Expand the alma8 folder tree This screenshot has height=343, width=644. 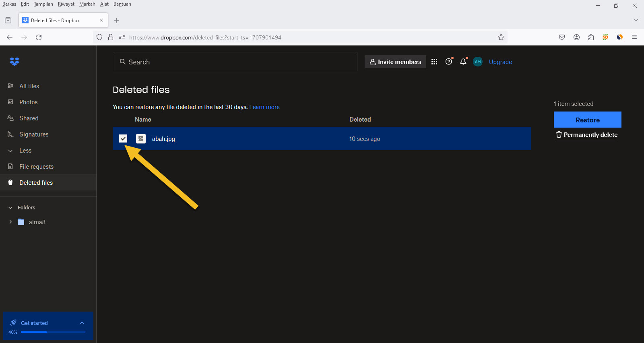pos(10,222)
